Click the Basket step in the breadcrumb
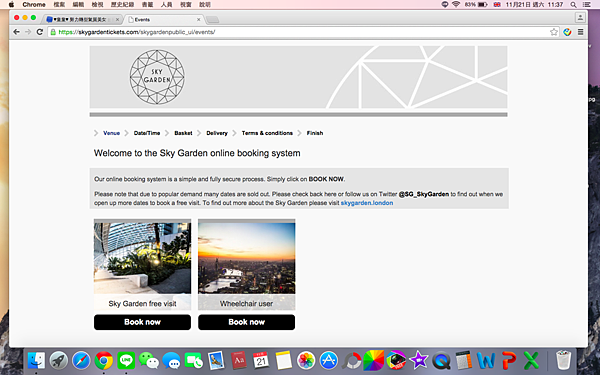 (183, 133)
